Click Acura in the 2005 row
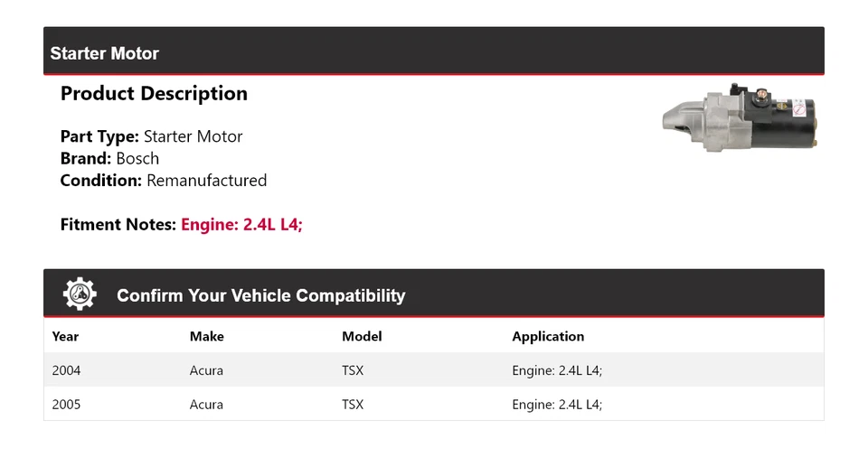This screenshot has width=868, height=467. coord(206,405)
